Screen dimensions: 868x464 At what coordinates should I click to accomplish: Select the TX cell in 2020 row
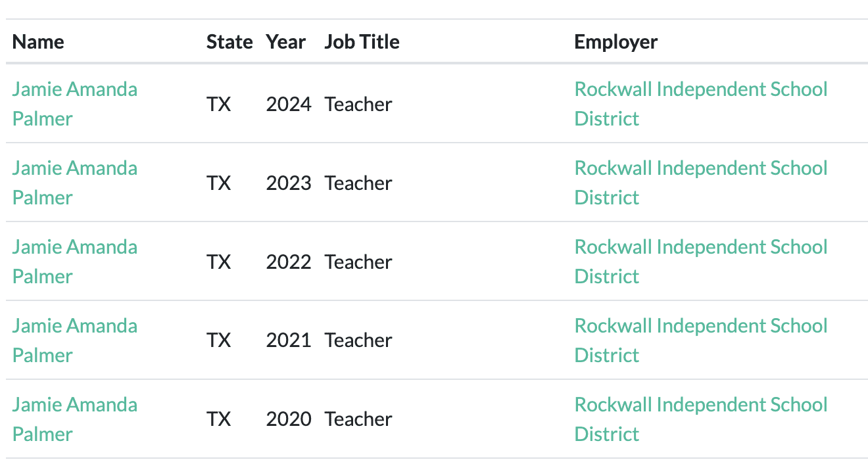(x=219, y=419)
